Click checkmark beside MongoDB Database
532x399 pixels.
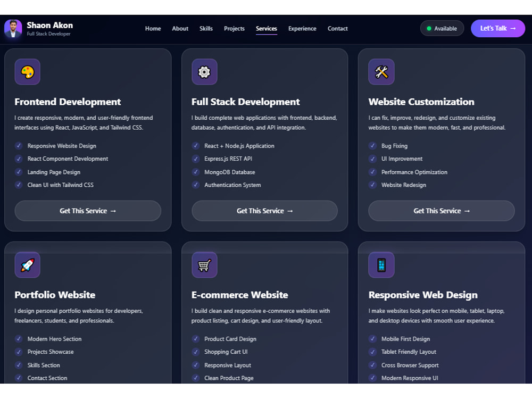(x=195, y=172)
